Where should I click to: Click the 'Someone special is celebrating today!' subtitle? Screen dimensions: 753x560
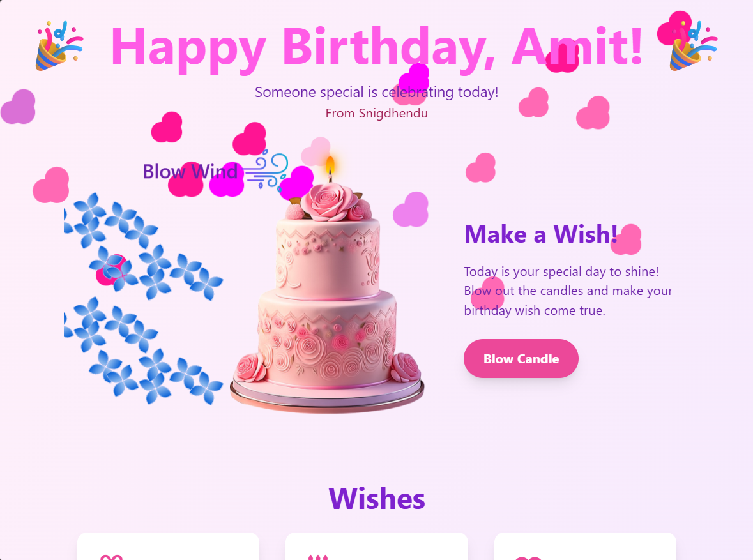point(377,92)
